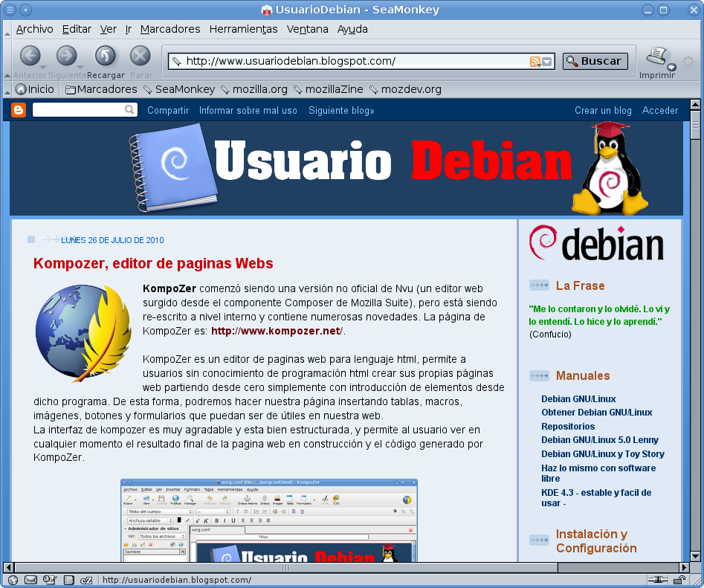Open Navigator via status bar globe icon
Viewport: 704px width, 588px height.
coord(13,580)
